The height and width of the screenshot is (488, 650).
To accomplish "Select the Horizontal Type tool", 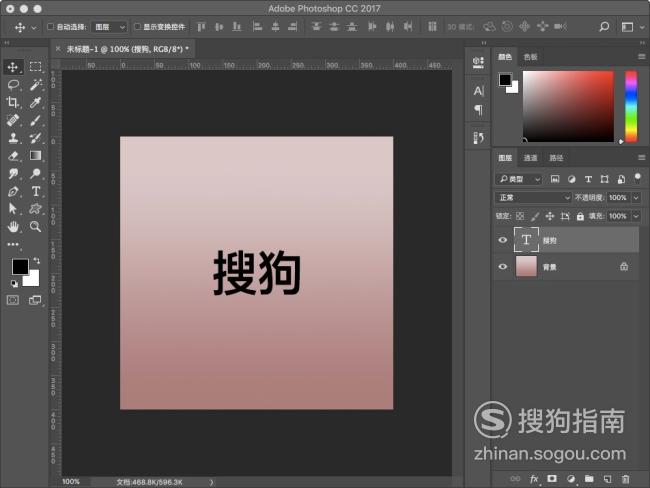I will click(35, 191).
